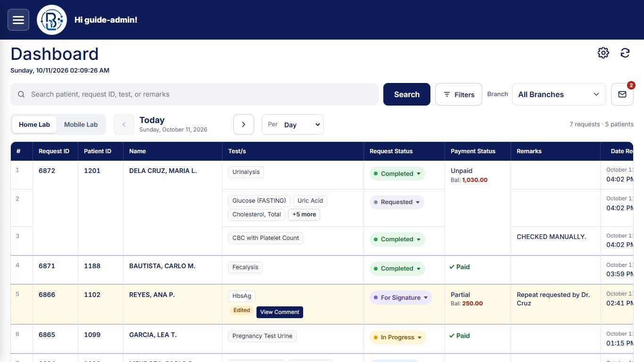644x362 pixels.
Task: Open Completed status dropdown for Urinalysis
Action: click(397, 173)
